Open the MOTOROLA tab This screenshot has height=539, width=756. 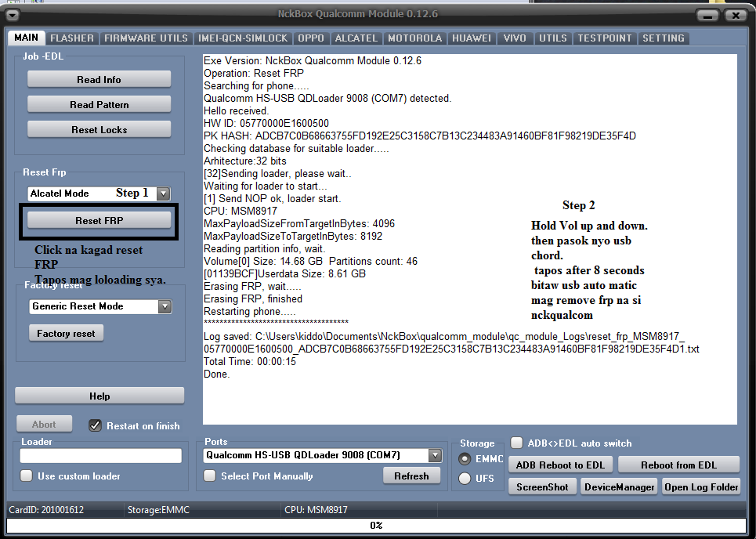(415, 38)
